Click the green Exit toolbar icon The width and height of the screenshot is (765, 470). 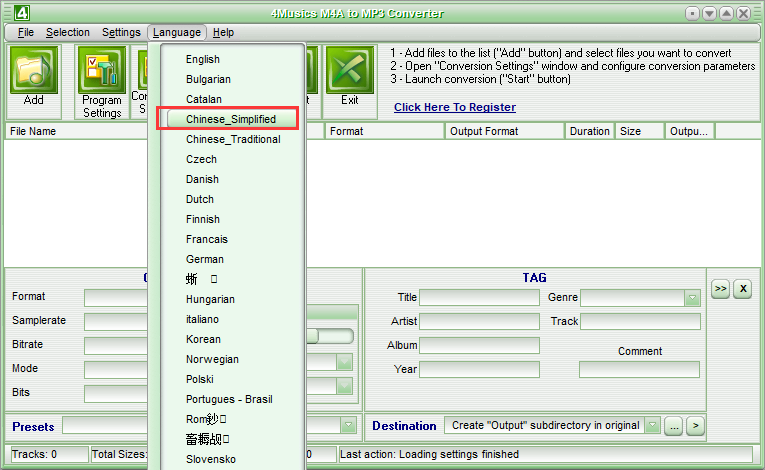coord(350,70)
